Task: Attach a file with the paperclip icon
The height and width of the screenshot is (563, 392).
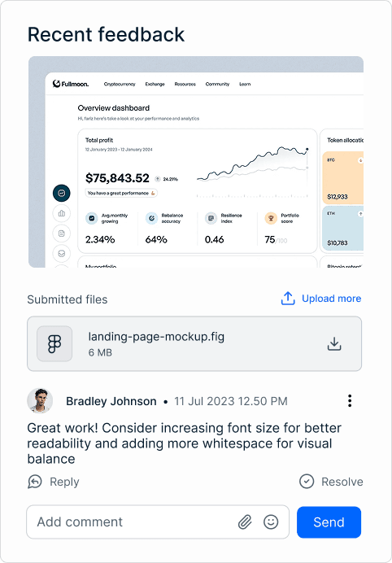Action: click(x=245, y=522)
